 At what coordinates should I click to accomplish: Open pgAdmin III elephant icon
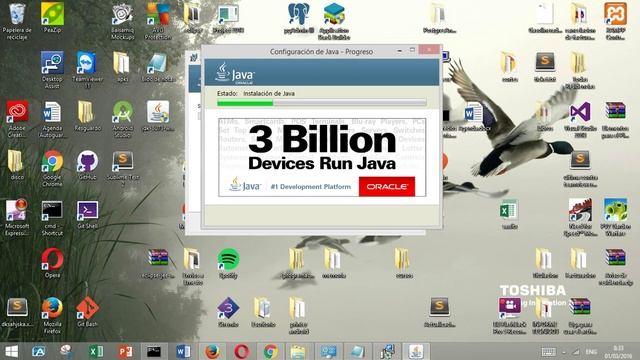299,18
